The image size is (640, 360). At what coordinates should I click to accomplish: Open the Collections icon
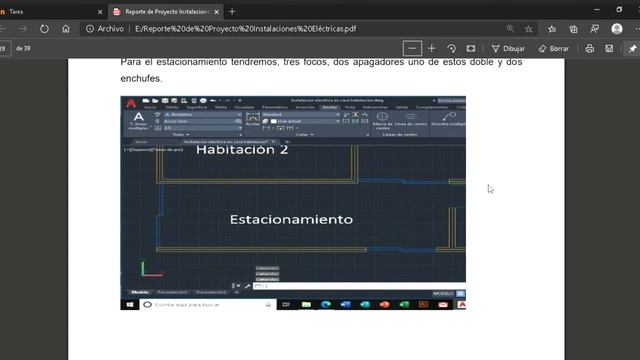[x=573, y=29]
